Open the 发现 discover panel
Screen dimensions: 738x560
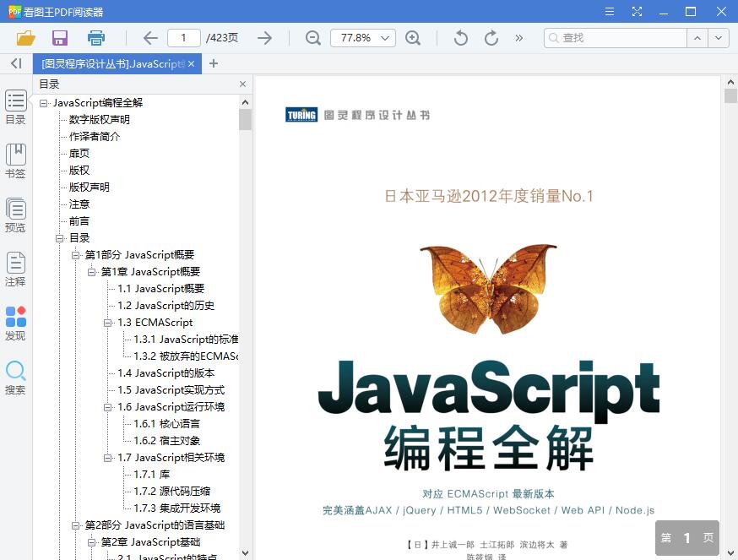15,324
